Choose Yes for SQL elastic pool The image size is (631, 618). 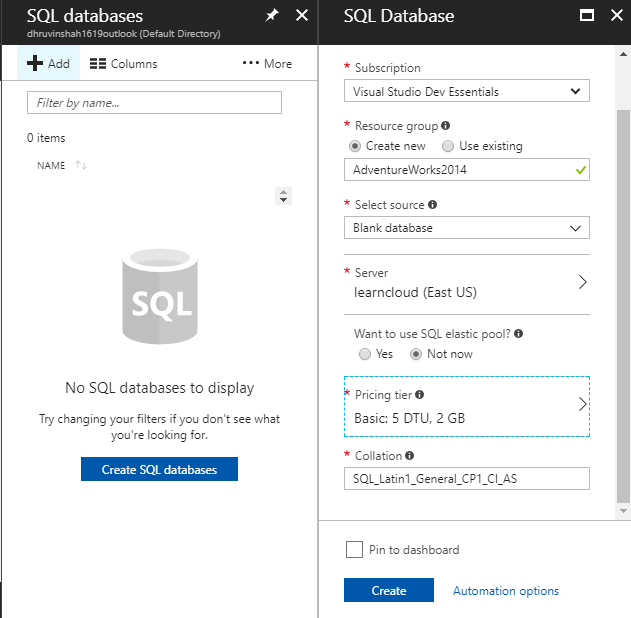(364, 354)
